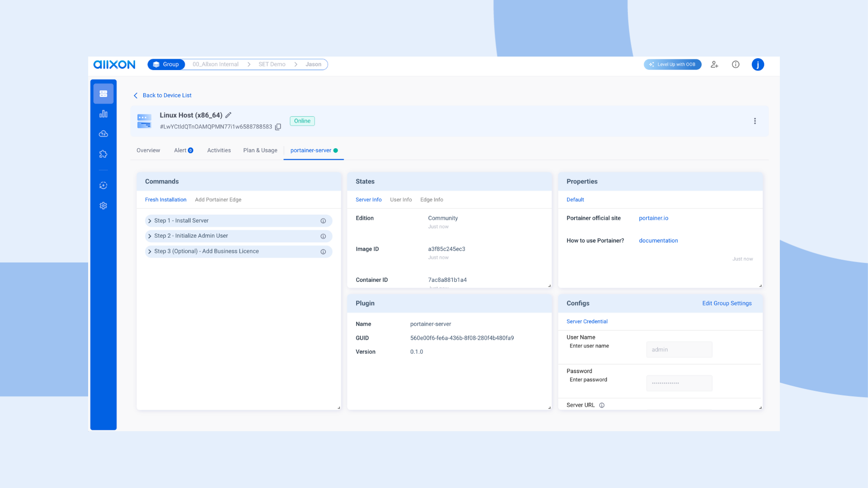Select the software updates sidebar icon

pos(103,185)
